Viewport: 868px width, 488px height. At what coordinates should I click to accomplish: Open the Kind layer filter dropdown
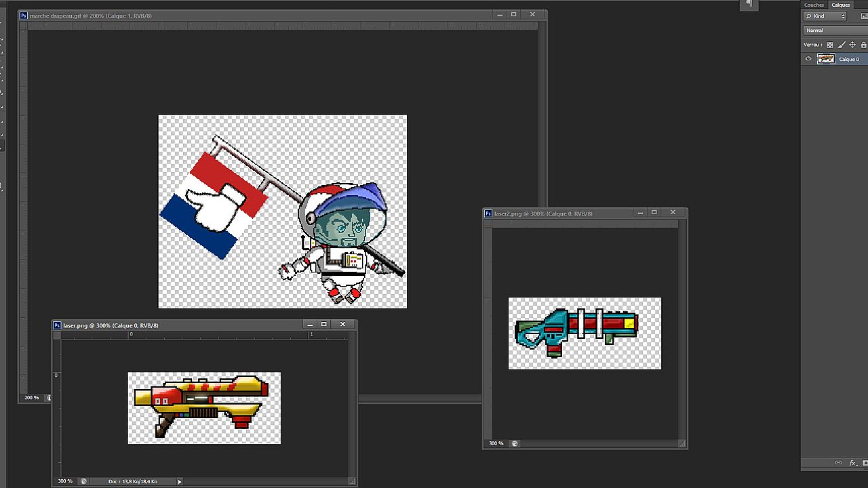pyautogui.click(x=825, y=16)
